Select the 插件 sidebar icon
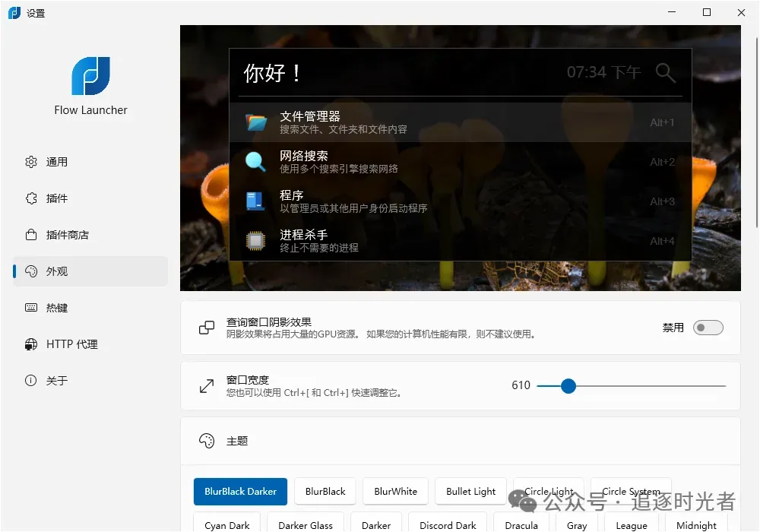 30,198
